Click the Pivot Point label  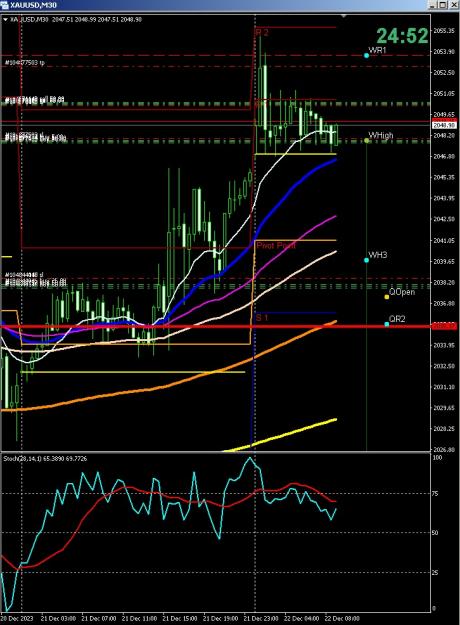click(x=276, y=246)
